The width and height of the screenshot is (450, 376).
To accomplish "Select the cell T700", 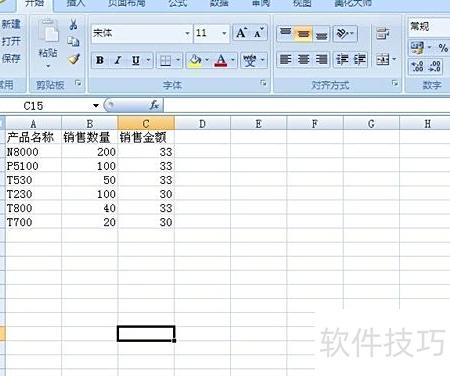I will click(x=33, y=222).
